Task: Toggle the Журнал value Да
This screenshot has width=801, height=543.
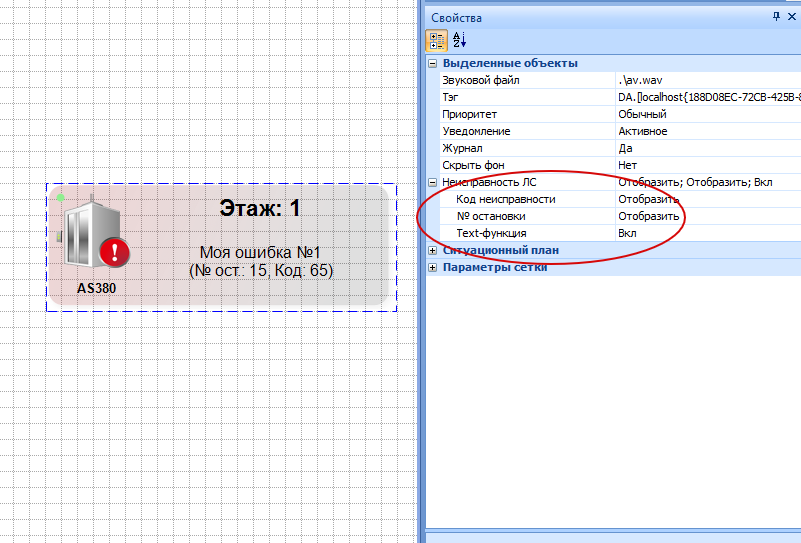Action: (707, 148)
